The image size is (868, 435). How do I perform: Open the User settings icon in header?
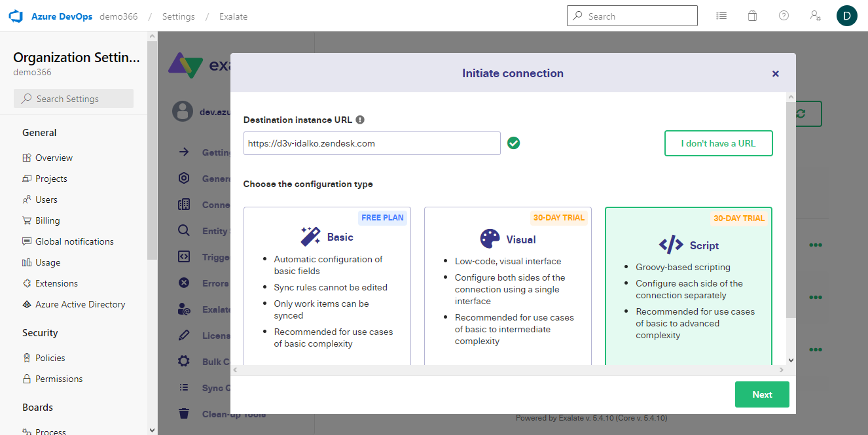pyautogui.click(x=816, y=16)
